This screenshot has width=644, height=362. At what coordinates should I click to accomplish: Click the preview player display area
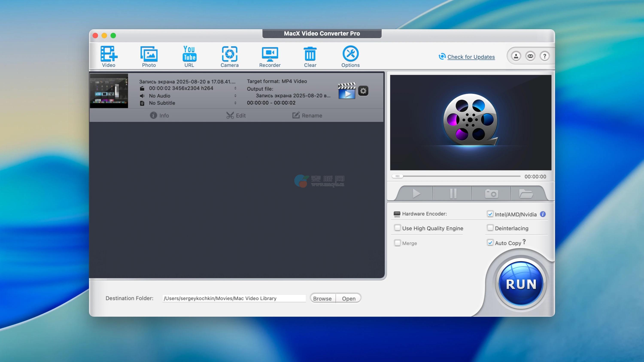471,122
